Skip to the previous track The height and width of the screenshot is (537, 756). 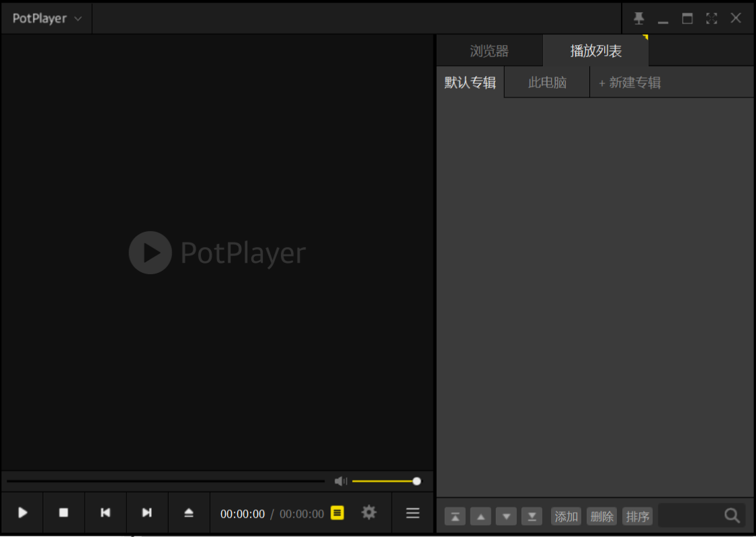pos(105,512)
